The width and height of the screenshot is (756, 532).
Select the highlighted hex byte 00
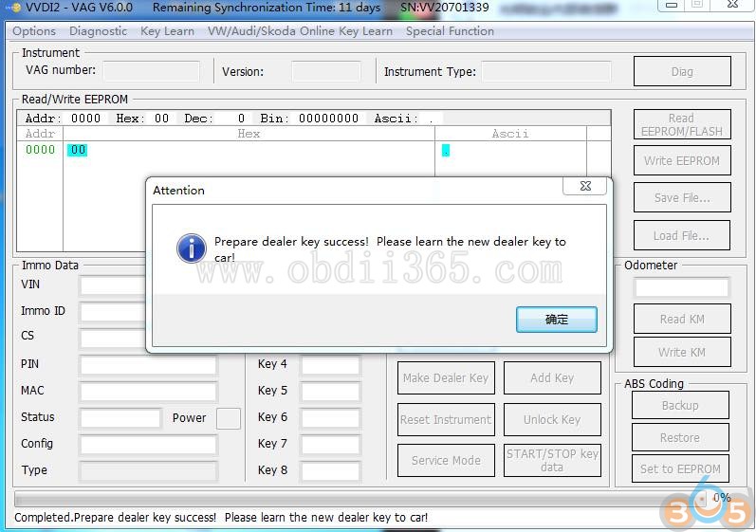click(x=78, y=150)
